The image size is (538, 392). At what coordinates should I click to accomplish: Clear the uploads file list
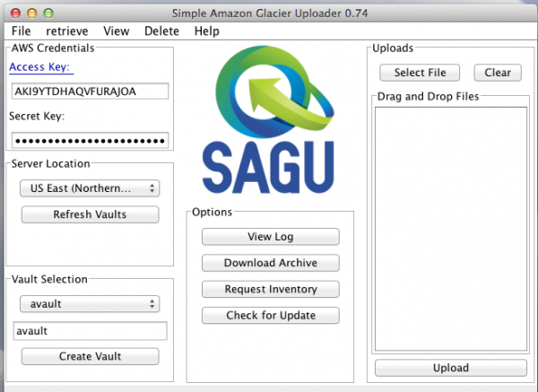[498, 73]
